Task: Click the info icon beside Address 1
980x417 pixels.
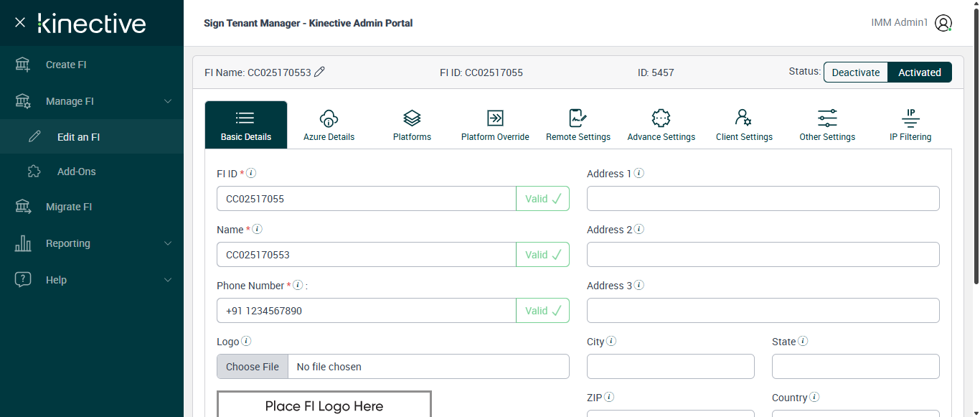Action: coord(639,174)
